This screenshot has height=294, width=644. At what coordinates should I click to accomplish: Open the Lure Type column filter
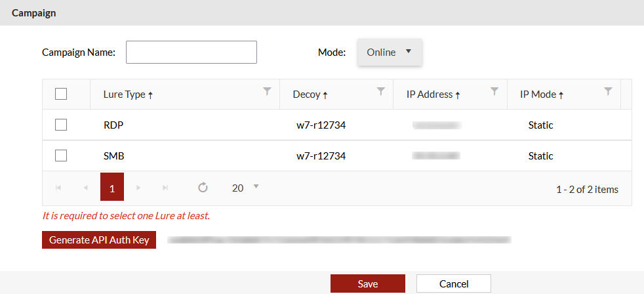(x=267, y=92)
